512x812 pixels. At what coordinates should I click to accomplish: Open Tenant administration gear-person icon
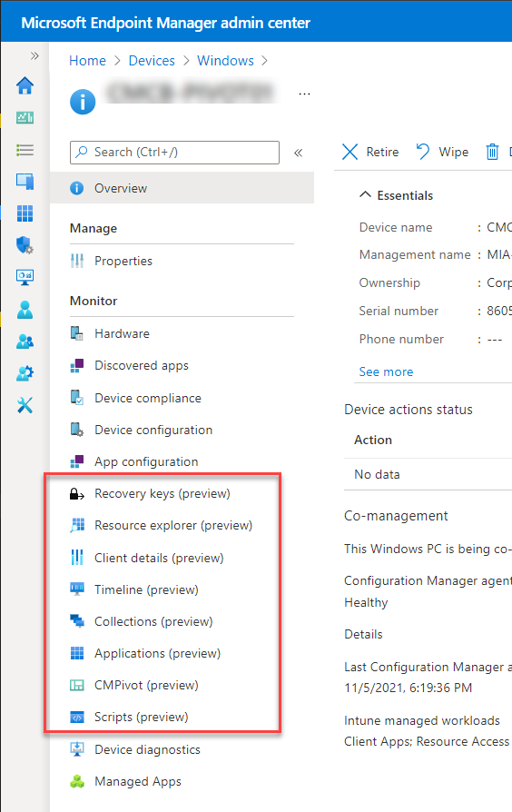point(25,373)
